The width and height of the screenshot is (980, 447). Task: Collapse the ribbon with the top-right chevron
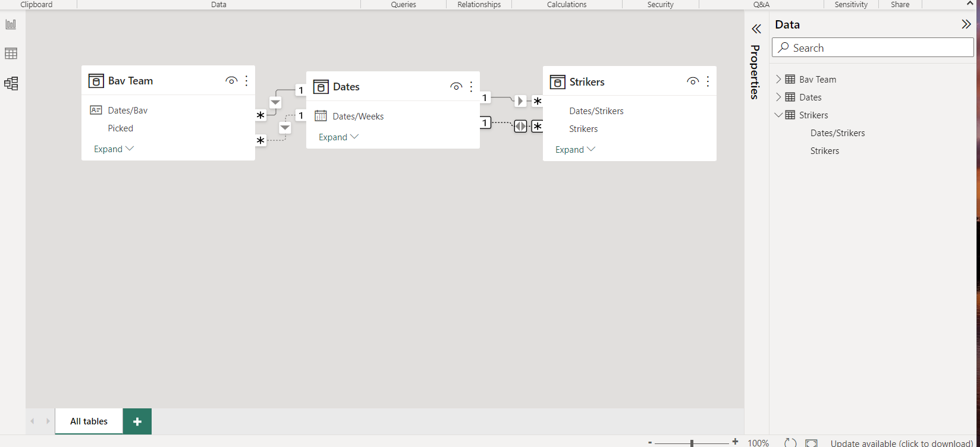click(970, 4)
